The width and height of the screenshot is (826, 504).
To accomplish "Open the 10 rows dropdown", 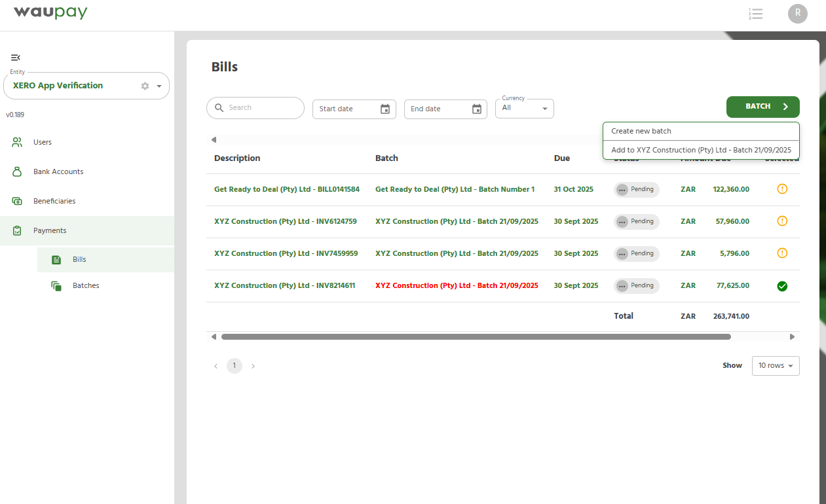I will (x=776, y=366).
